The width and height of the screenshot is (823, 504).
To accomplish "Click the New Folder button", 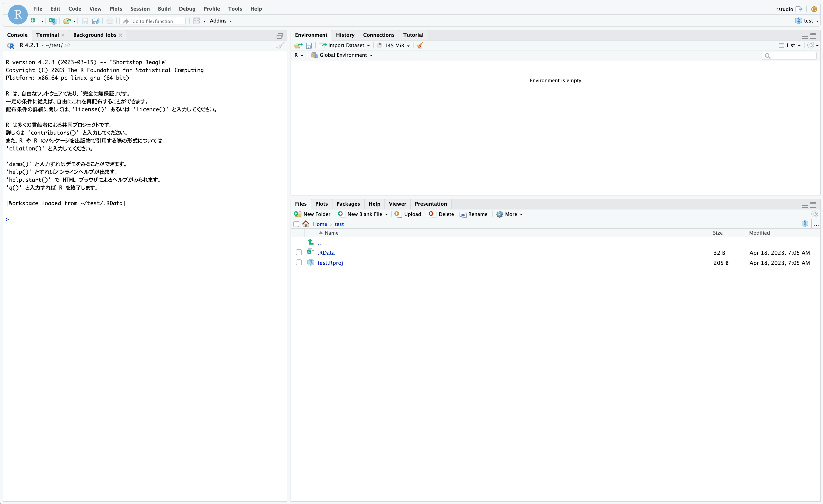I will click(312, 214).
